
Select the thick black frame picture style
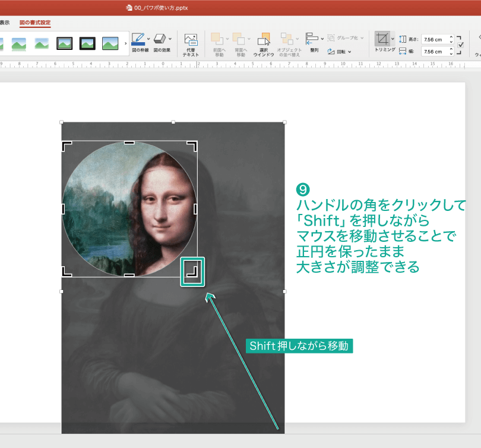(x=87, y=43)
